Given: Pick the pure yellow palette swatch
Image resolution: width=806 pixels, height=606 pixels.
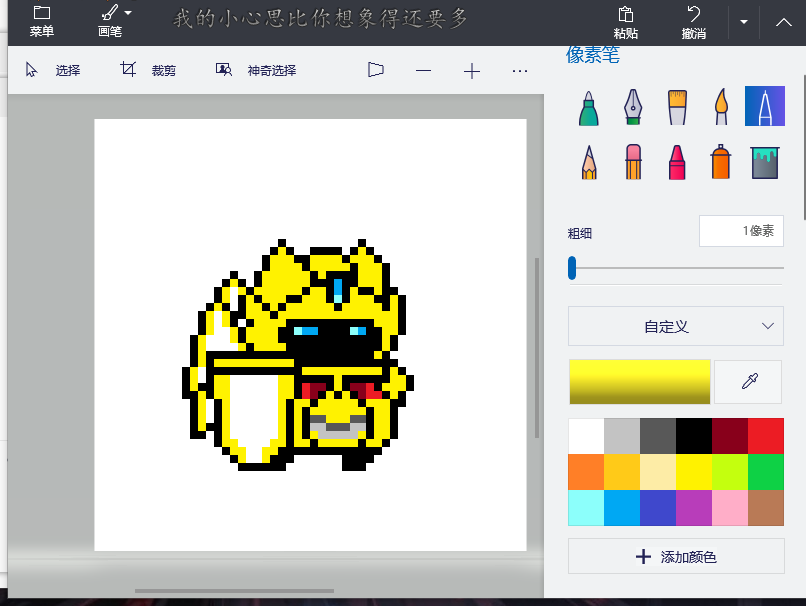Looking at the screenshot, I should tap(694, 472).
